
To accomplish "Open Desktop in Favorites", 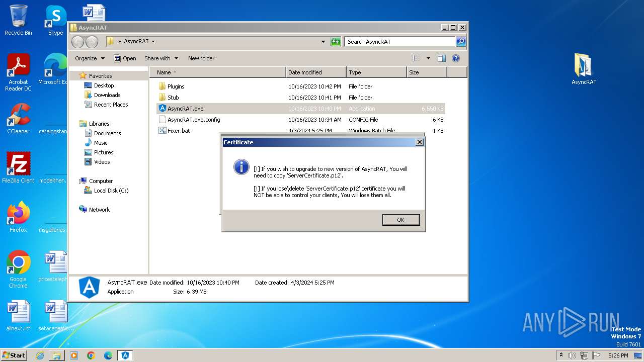I will click(x=104, y=85).
